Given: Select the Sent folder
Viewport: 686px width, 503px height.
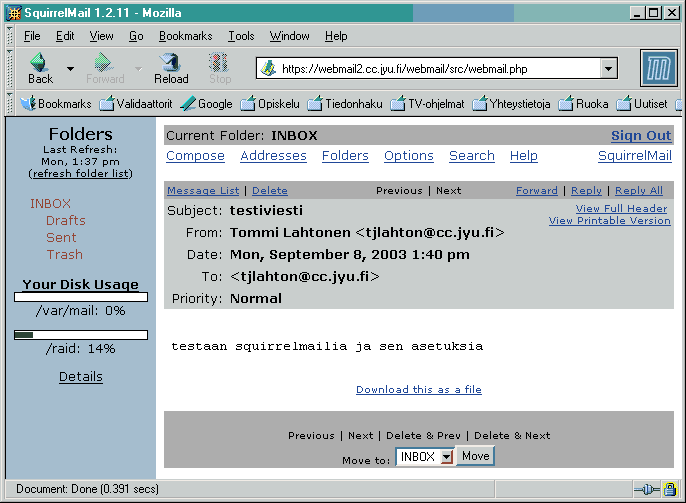Looking at the screenshot, I should (x=61, y=238).
